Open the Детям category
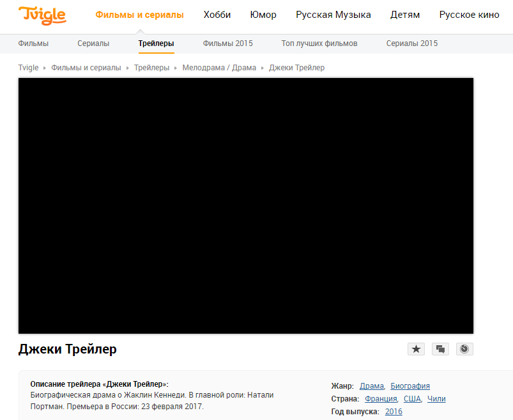513x420 pixels. click(x=404, y=15)
